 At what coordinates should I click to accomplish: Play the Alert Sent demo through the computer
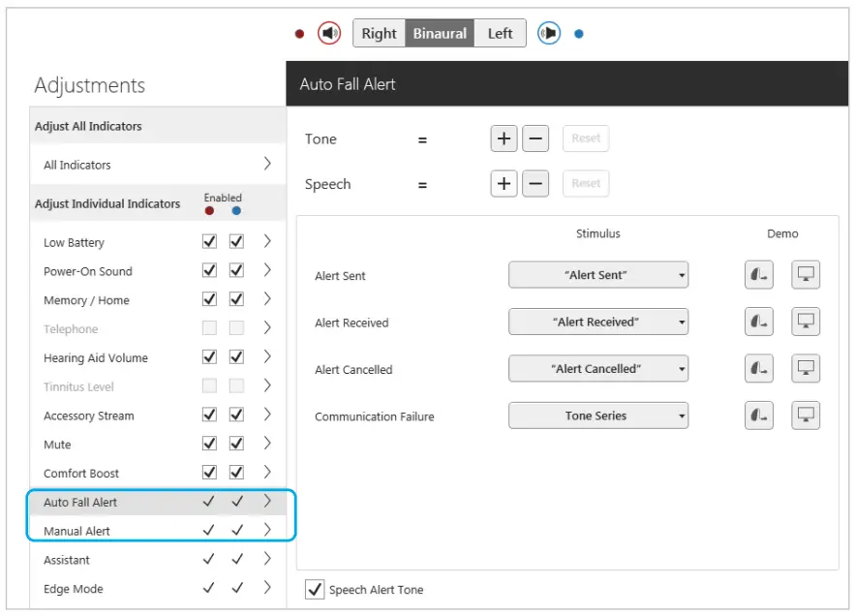pyautogui.click(x=805, y=274)
